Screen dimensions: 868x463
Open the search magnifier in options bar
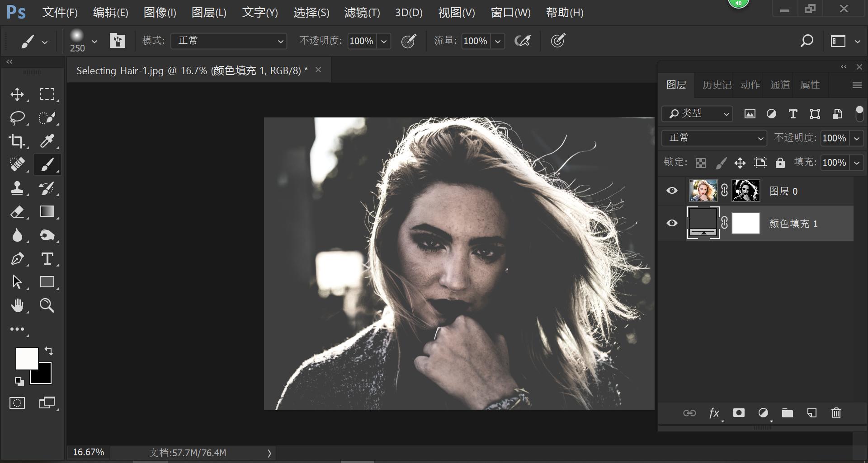[807, 41]
